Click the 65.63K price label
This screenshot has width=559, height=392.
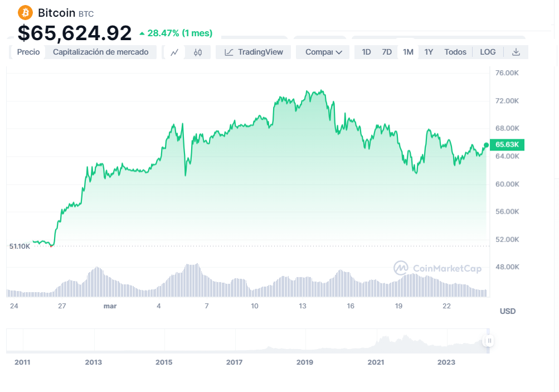point(507,144)
